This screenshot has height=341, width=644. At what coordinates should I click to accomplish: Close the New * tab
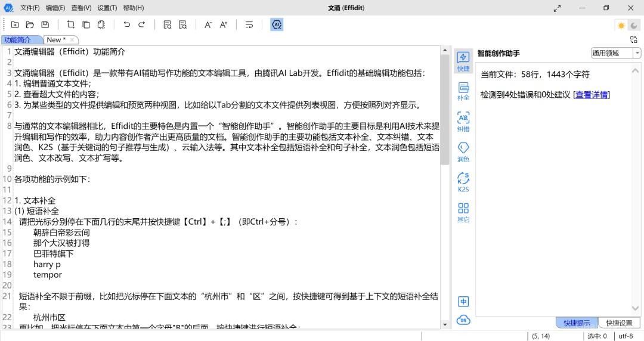(x=72, y=40)
